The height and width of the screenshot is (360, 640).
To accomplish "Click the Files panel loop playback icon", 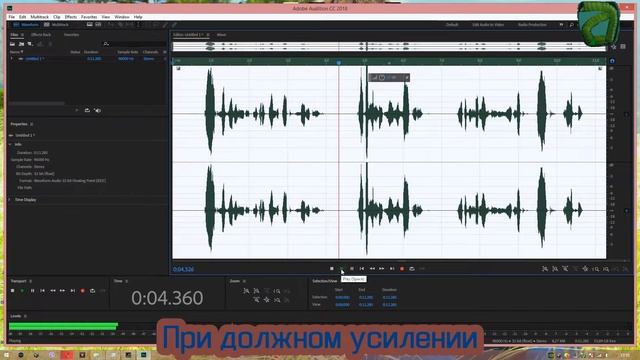I will 87,111.
